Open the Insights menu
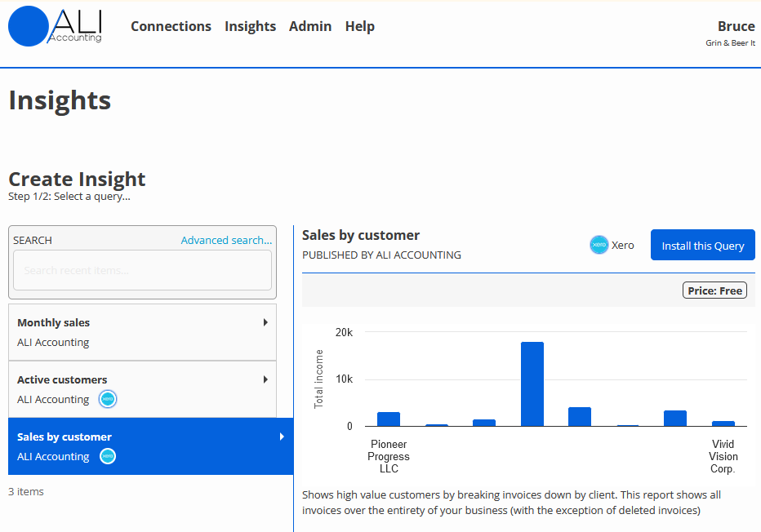761x532 pixels. pyautogui.click(x=250, y=26)
